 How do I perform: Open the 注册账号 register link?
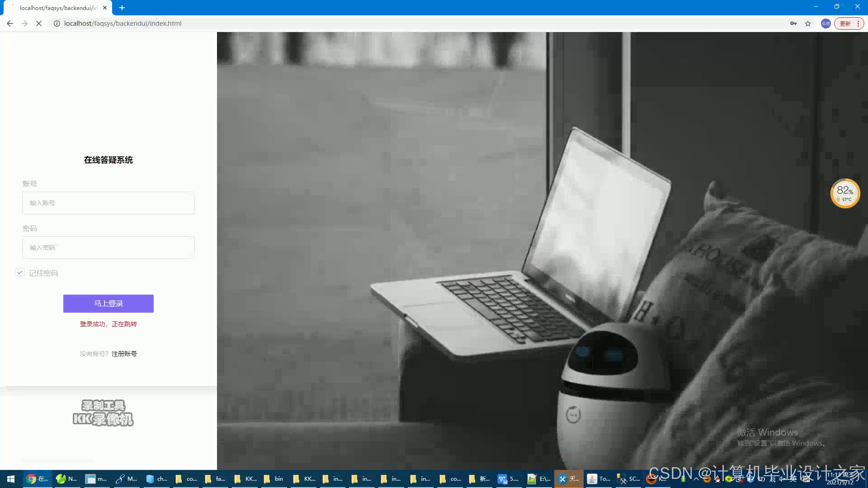tap(124, 354)
